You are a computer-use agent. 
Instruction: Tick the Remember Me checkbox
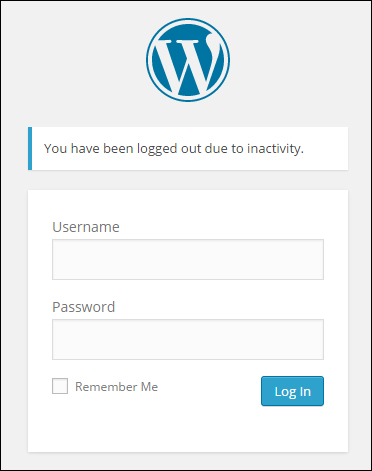click(60, 386)
